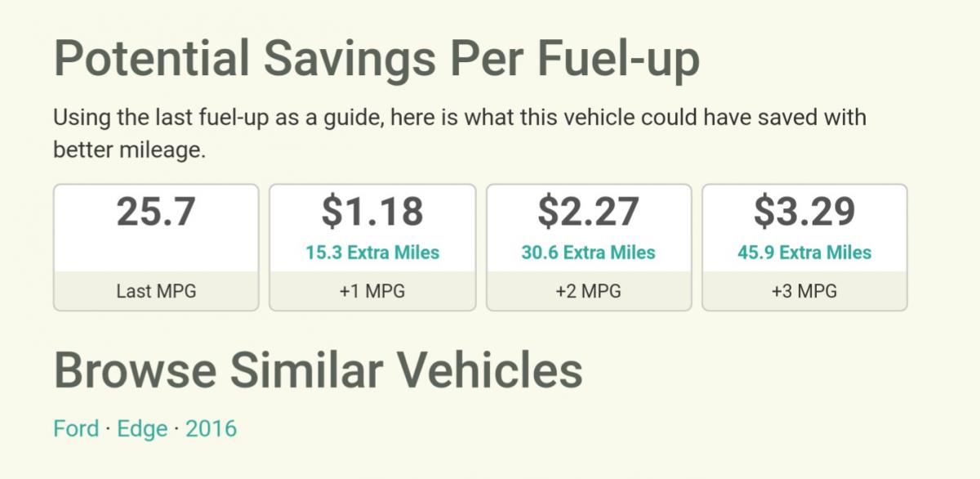Viewport: 980px width, 479px height.
Task: Click the +2 MPG card footer
Action: (588, 291)
